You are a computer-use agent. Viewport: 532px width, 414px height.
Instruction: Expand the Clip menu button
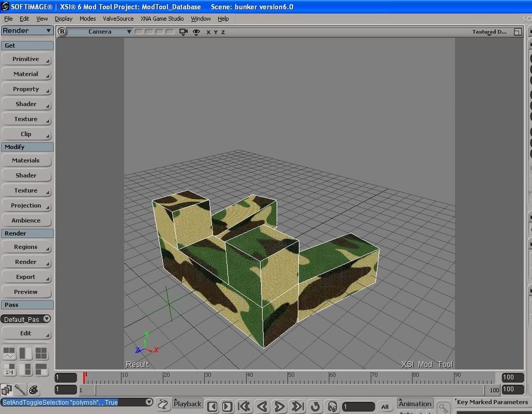point(26,134)
